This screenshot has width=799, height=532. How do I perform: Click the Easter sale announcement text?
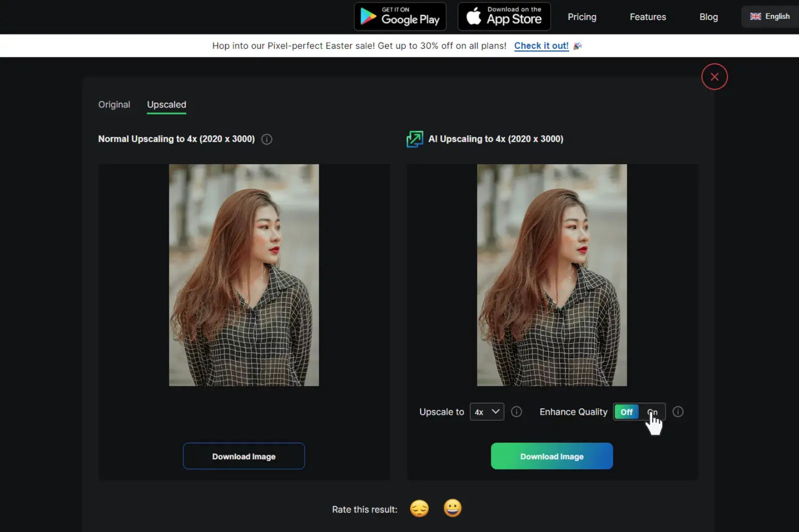[359, 46]
